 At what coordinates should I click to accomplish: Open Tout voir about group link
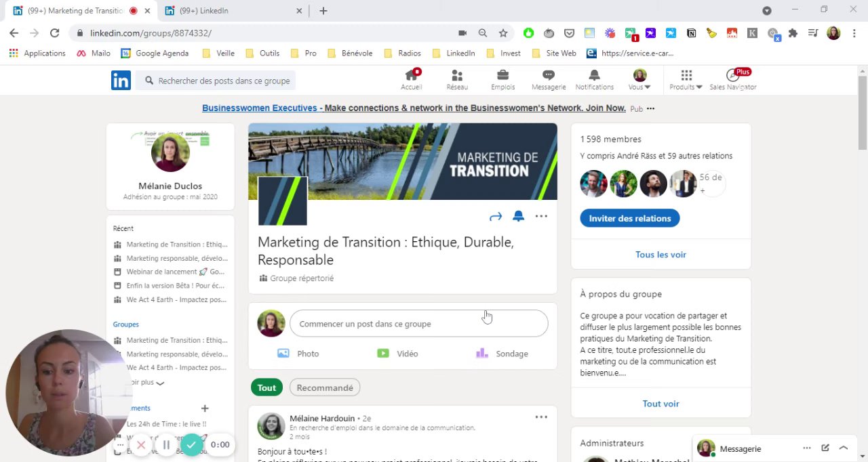pos(660,404)
